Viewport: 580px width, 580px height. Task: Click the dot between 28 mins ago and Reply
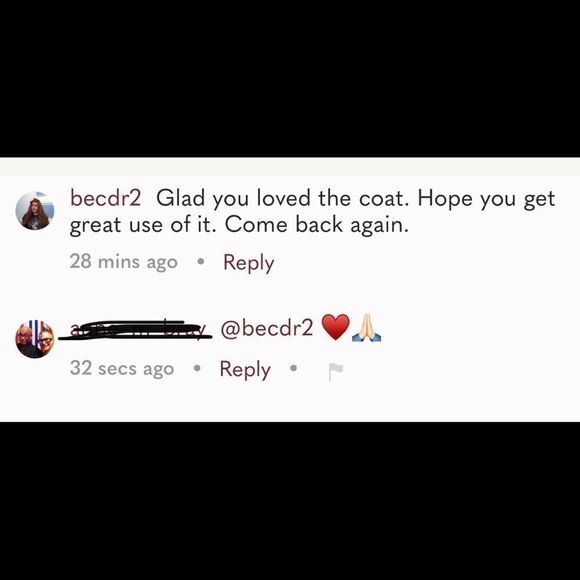tap(201, 262)
